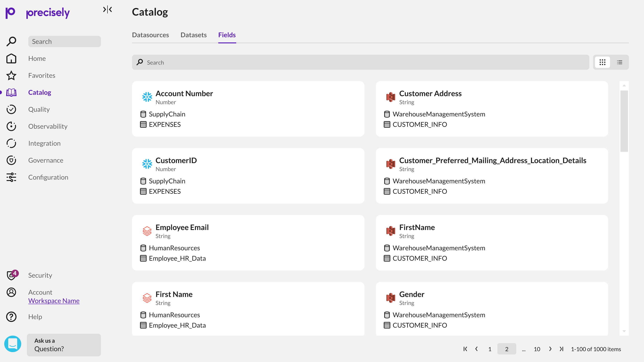The width and height of the screenshot is (644, 362).
Task: Switch to list view
Action: [619, 62]
